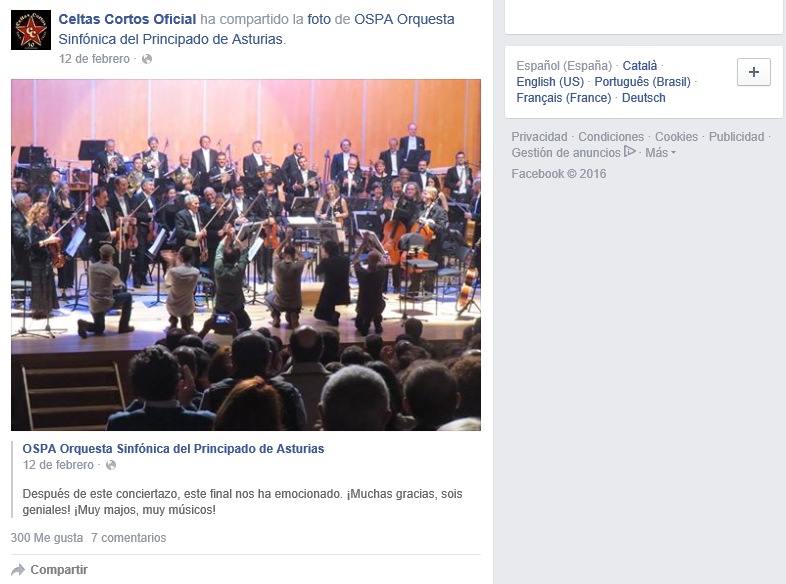This screenshot has height=584, width=786.
Task: Open the Privacidad footer link
Action: tap(539, 137)
